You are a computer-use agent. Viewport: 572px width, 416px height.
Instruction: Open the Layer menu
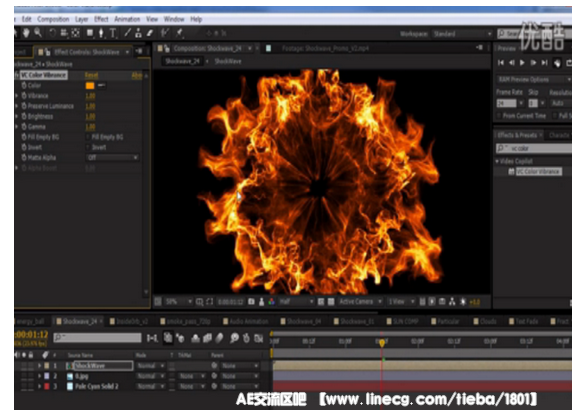tap(81, 19)
